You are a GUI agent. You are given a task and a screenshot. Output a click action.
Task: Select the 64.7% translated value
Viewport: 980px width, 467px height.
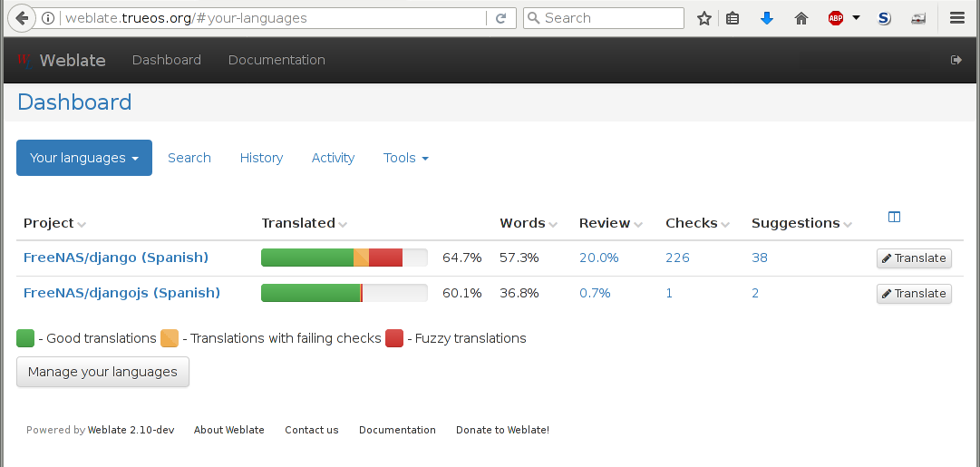point(461,258)
